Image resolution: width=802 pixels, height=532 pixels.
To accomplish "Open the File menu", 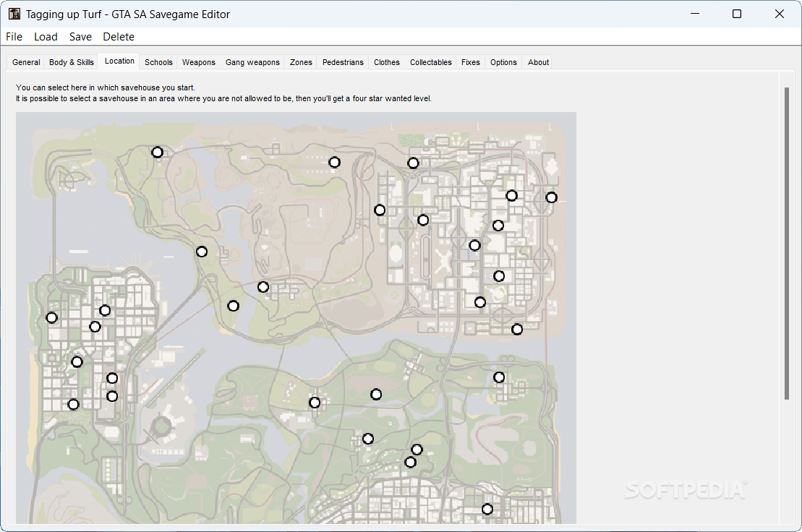I will (14, 37).
